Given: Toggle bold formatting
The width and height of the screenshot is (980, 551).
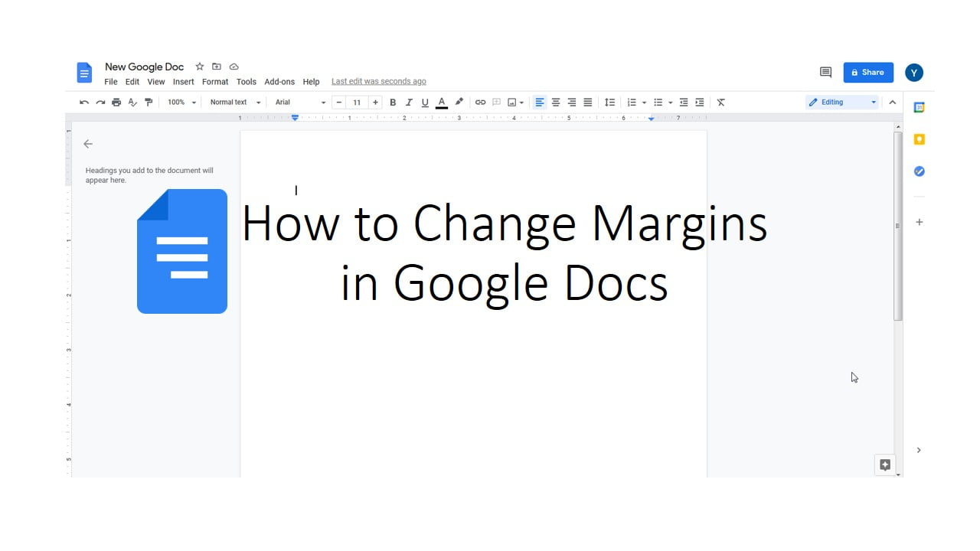Looking at the screenshot, I should point(393,103).
